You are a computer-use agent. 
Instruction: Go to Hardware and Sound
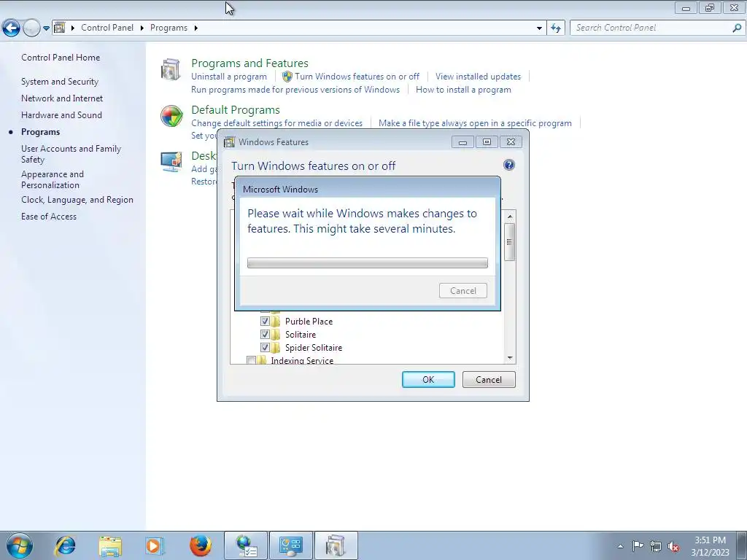[x=61, y=114]
